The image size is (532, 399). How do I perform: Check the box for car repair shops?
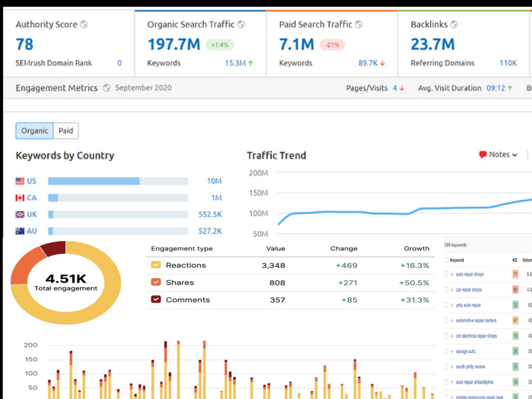446,290
